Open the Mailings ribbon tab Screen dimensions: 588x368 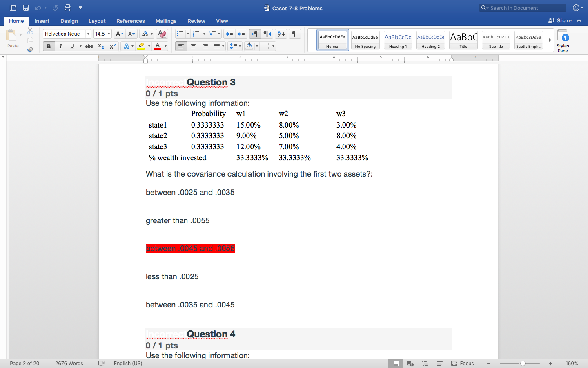pyautogui.click(x=166, y=21)
